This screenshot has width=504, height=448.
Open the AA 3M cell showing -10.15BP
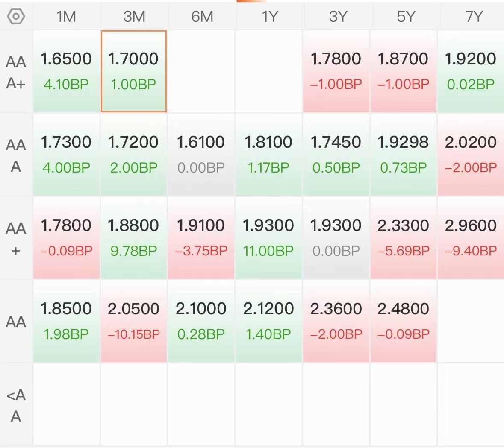(x=134, y=321)
